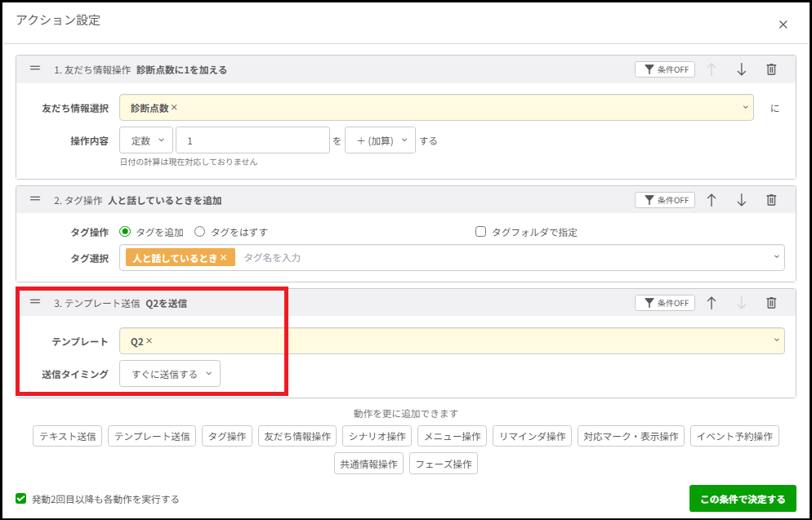Click the Q2を送信 header text

click(x=167, y=304)
